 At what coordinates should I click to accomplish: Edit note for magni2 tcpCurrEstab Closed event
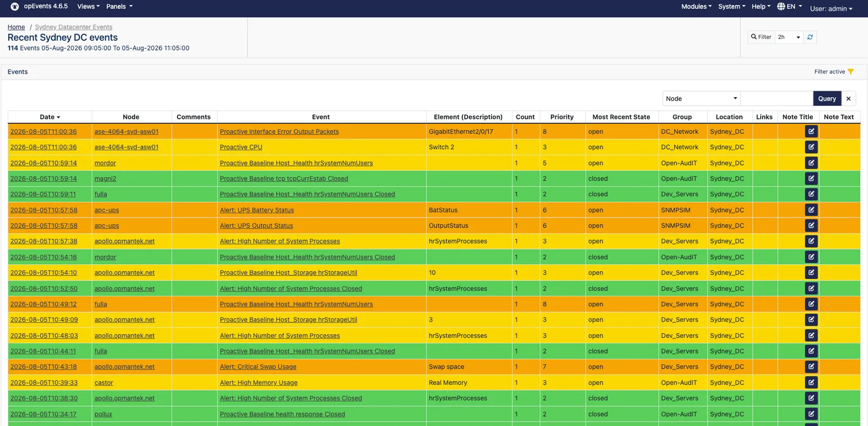click(x=811, y=179)
